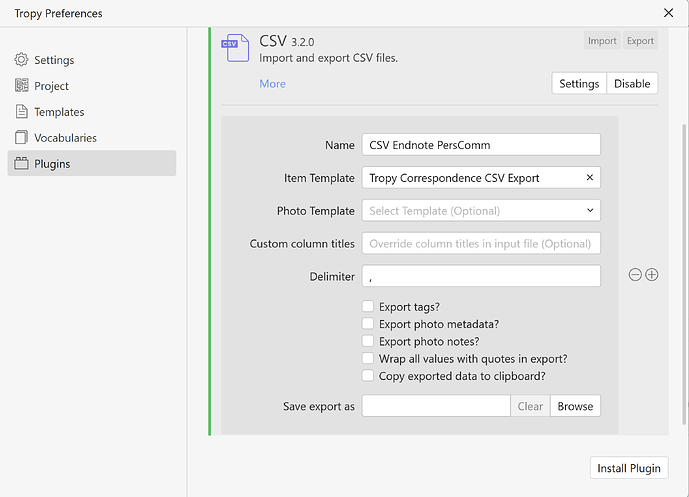
Task: Open the Project preferences pane
Action: point(92,86)
